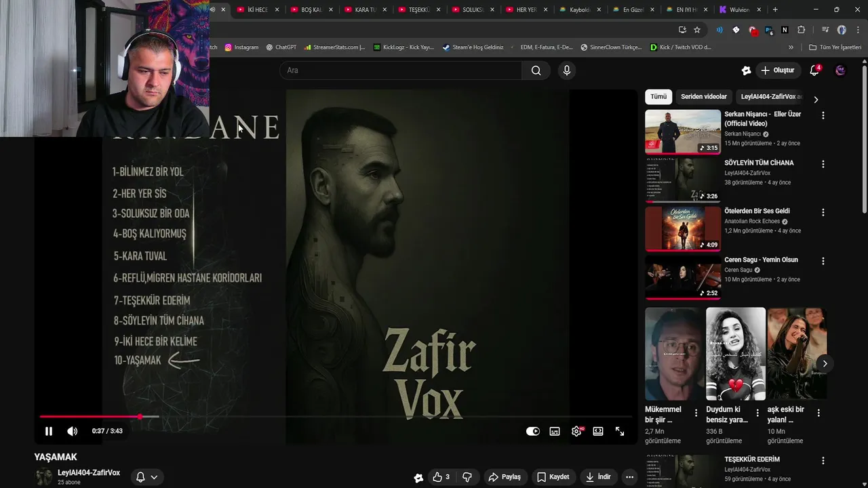Click the search magnifier button
Image resolution: width=868 pixels, height=488 pixels.
tap(536, 70)
